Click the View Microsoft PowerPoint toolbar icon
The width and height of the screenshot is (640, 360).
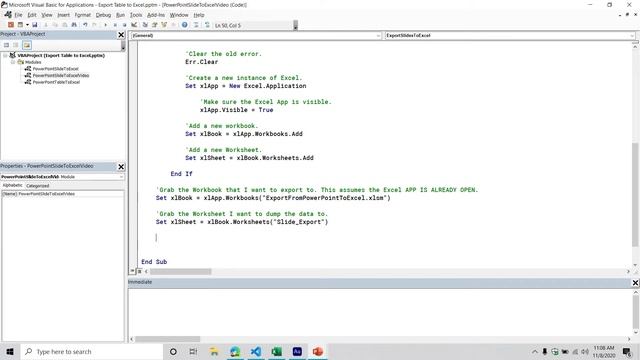(11, 25)
